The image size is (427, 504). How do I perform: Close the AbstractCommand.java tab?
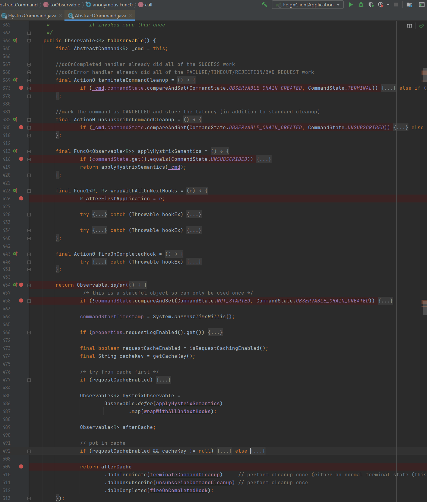pyautogui.click(x=130, y=16)
